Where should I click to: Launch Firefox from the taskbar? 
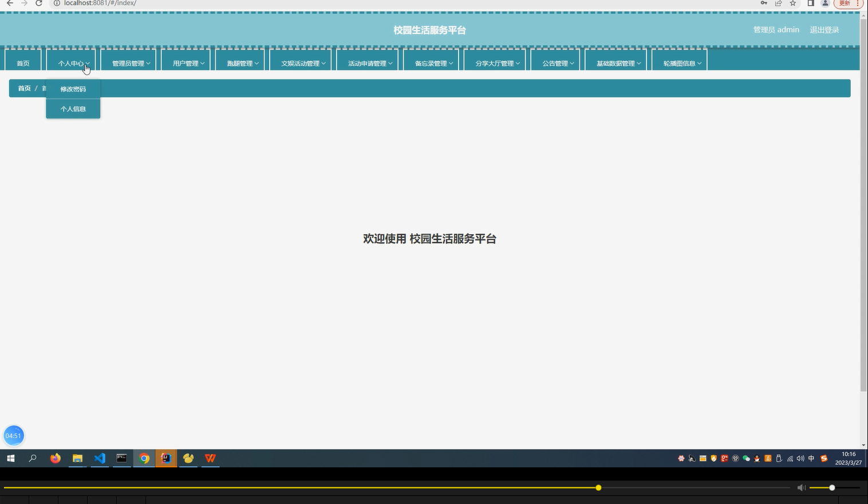pyautogui.click(x=56, y=458)
